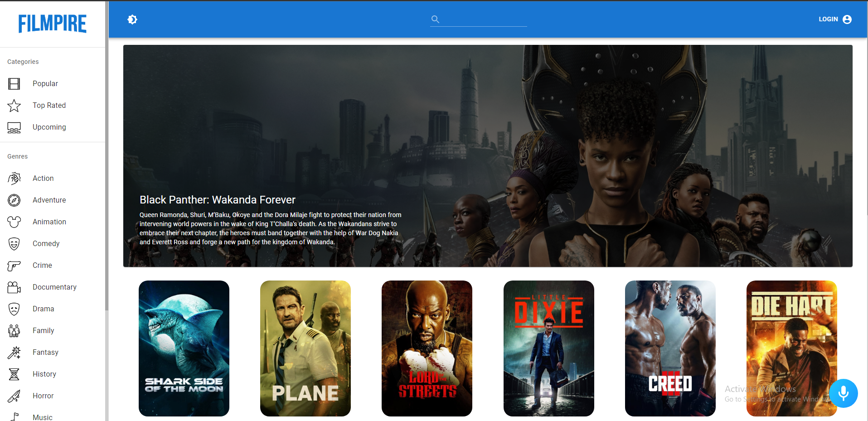Select the Adventure compass icon

tap(14, 200)
